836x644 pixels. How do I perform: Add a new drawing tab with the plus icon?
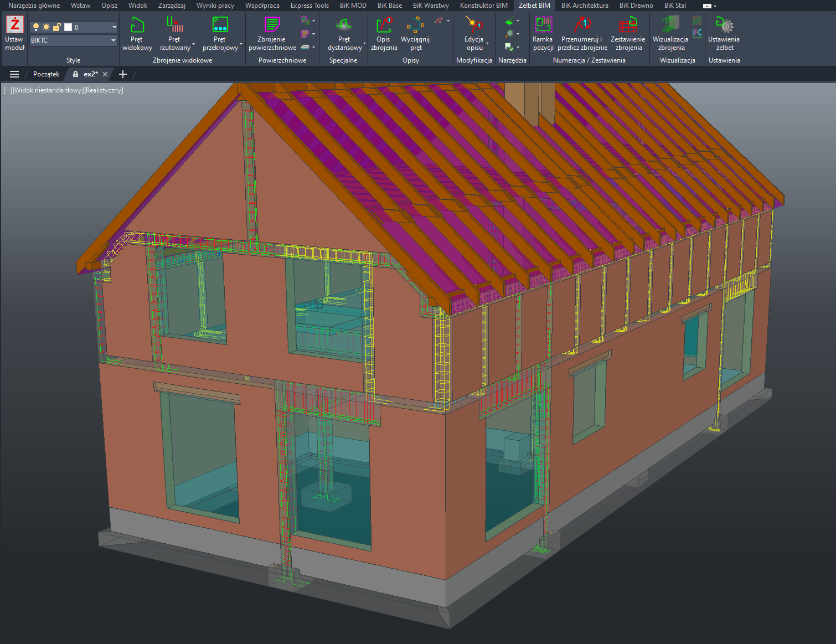click(123, 74)
